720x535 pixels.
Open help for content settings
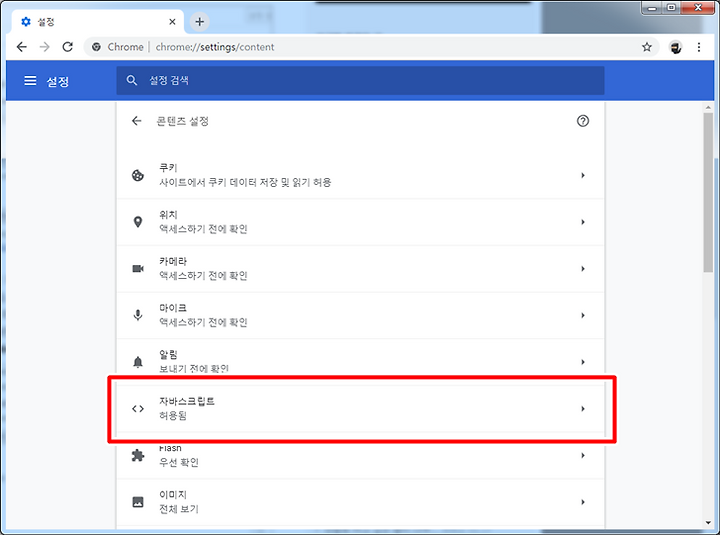(x=583, y=121)
